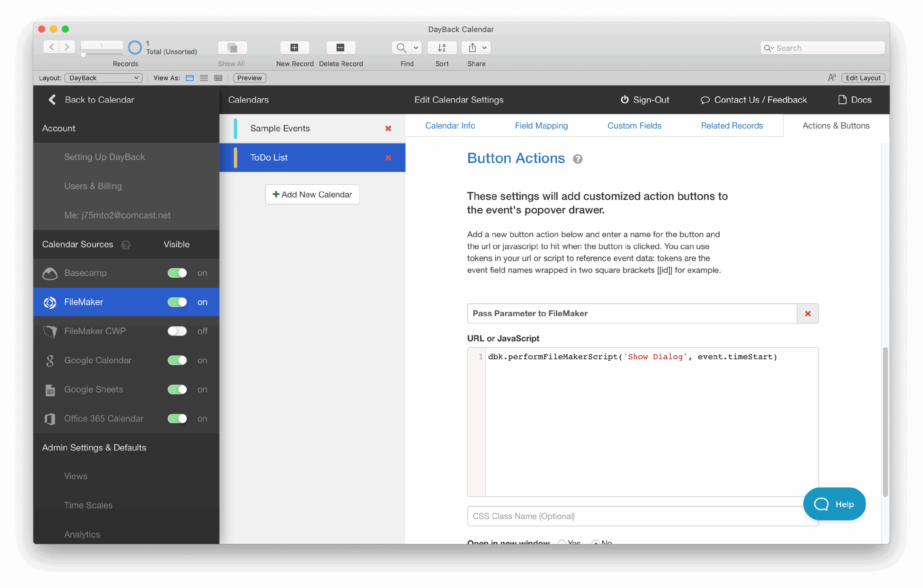Open the Layout selector dropdown
Viewport: 923px width, 588px height.
pos(103,78)
